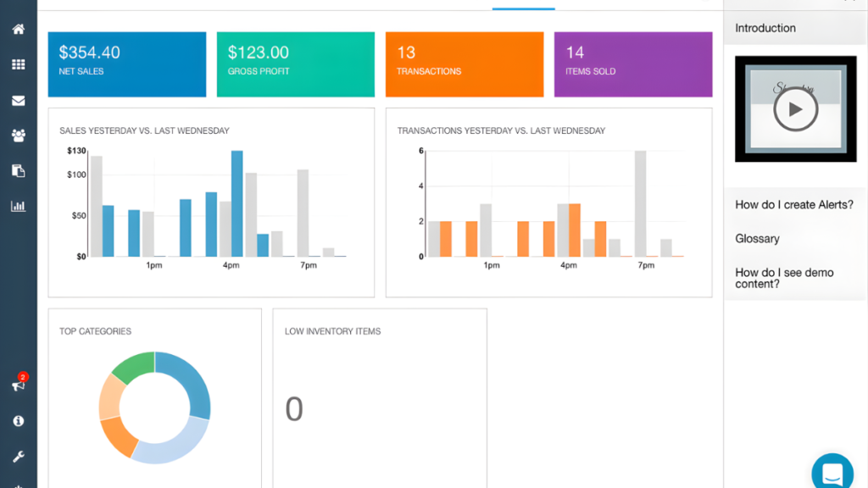Open the reports bar-chart icon

[x=18, y=206]
